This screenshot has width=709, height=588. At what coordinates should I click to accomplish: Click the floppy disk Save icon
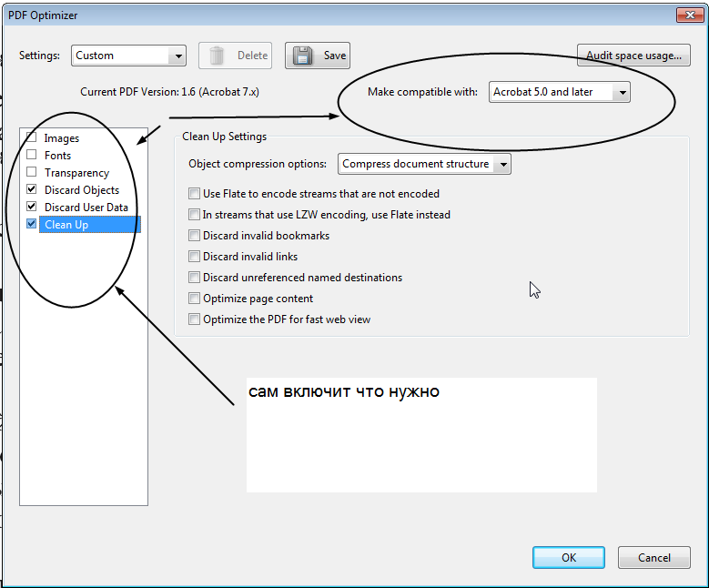pos(302,56)
